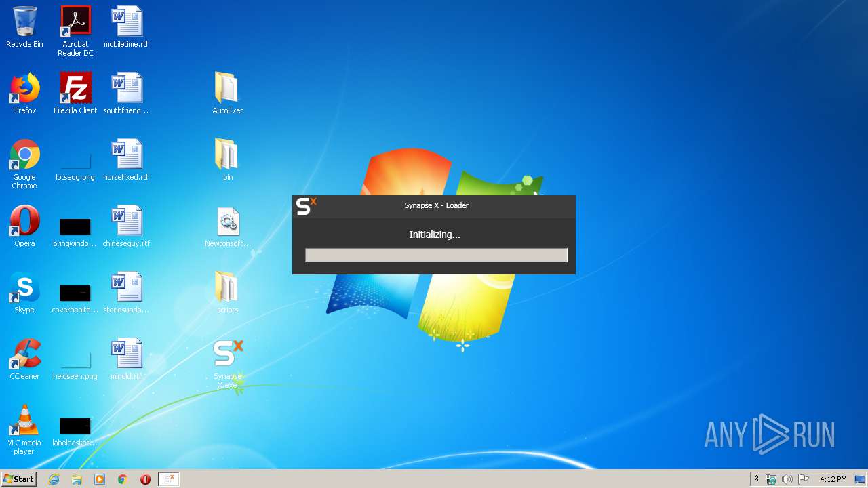Screen dimensions: 868x488
Task: Select the bringwindo image file
Action: click(75, 232)
